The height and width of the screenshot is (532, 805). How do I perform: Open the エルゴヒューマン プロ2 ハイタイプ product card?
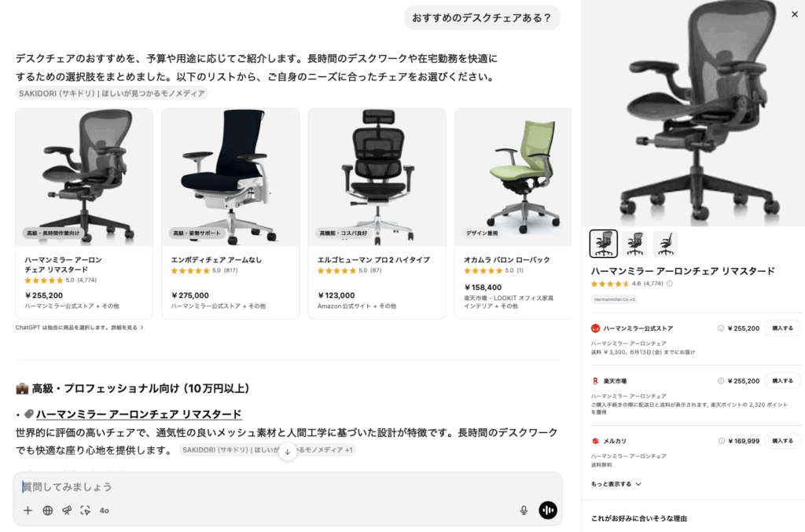[377, 214]
